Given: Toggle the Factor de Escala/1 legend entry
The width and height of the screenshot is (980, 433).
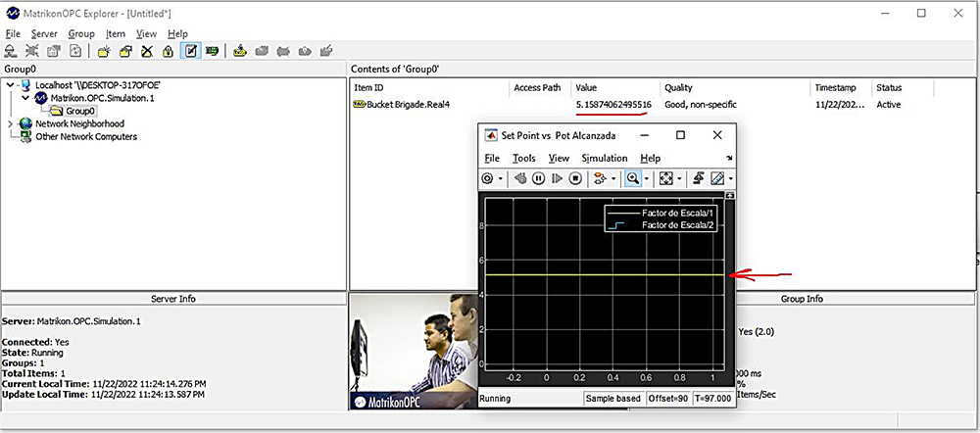Looking at the screenshot, I should [x=661, y=213].
